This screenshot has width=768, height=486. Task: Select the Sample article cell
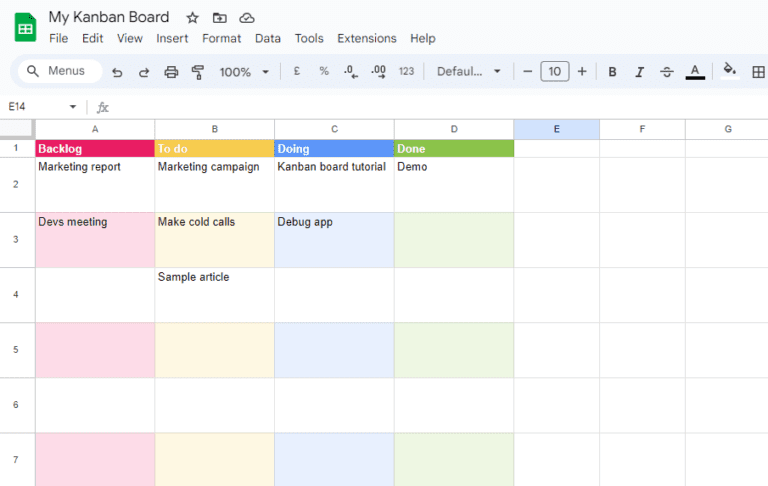215,295
